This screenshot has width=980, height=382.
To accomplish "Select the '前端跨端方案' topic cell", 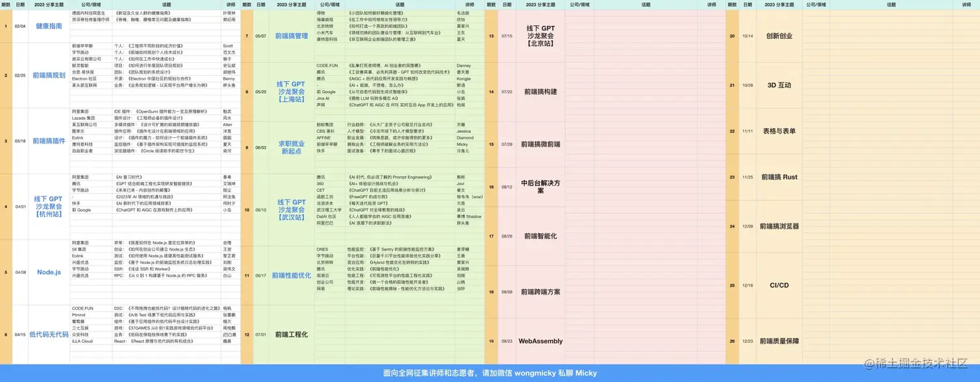I will pyautogui.click(x=541, y=292).
